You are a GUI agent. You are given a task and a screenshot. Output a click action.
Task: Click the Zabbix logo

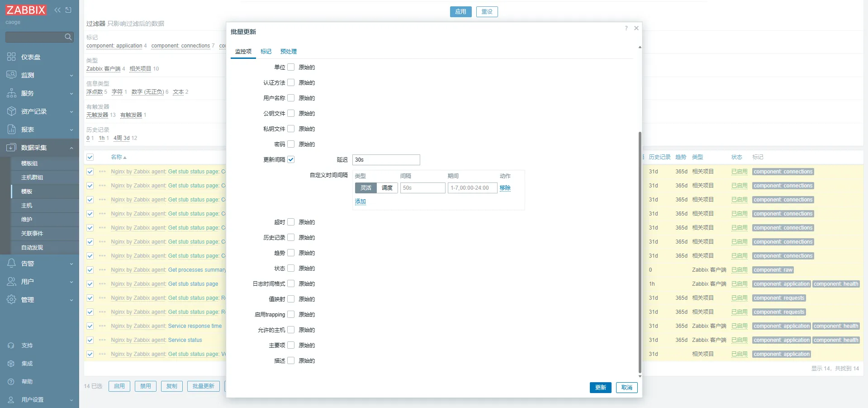pyautogui.click(x=26, y=10)
